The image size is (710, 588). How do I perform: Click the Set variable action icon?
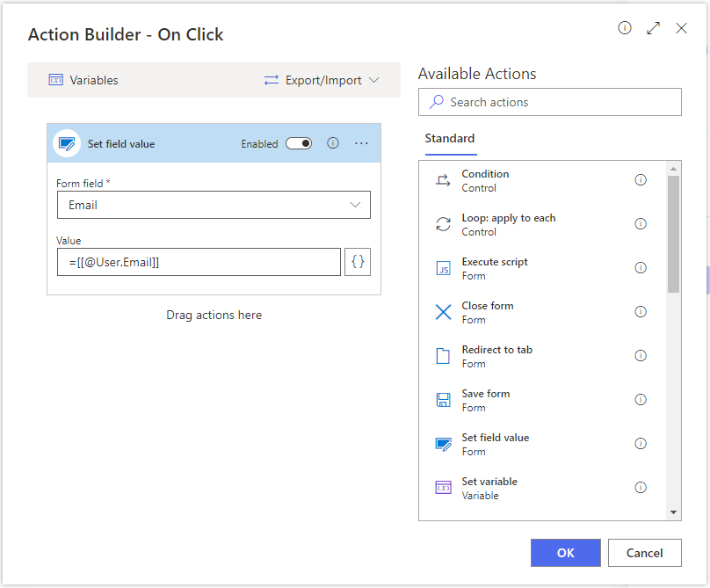[x=444, y=487]
